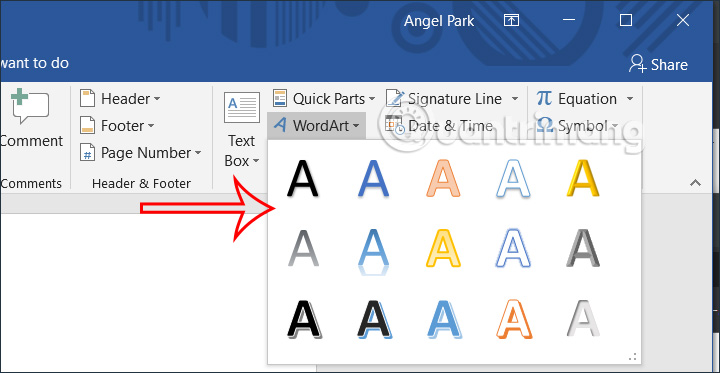Click the Equation pi icon
This screenshot has height=373, width=720.
pyautogui.click(x=544, y=98)
